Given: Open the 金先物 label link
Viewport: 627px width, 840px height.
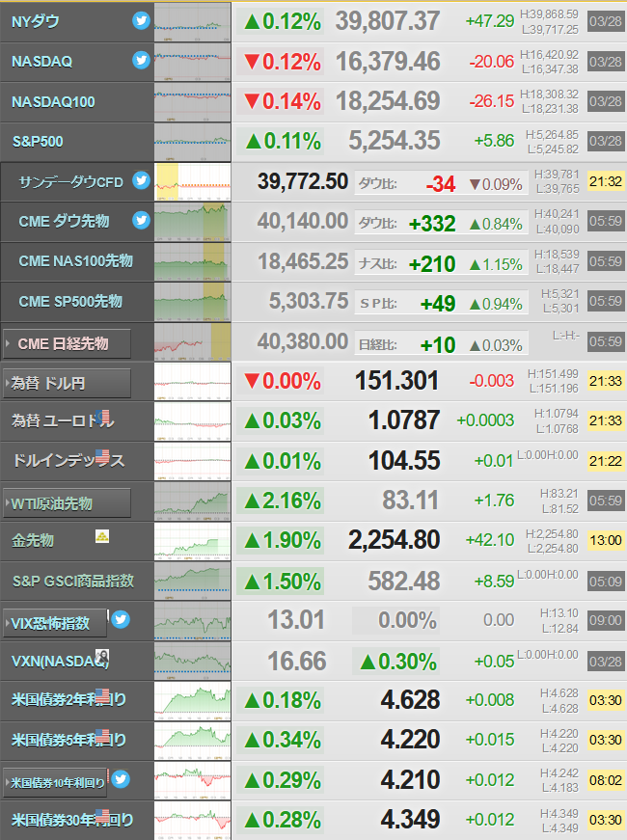Looking at the screenshot, I should click(x=33, y=540).
